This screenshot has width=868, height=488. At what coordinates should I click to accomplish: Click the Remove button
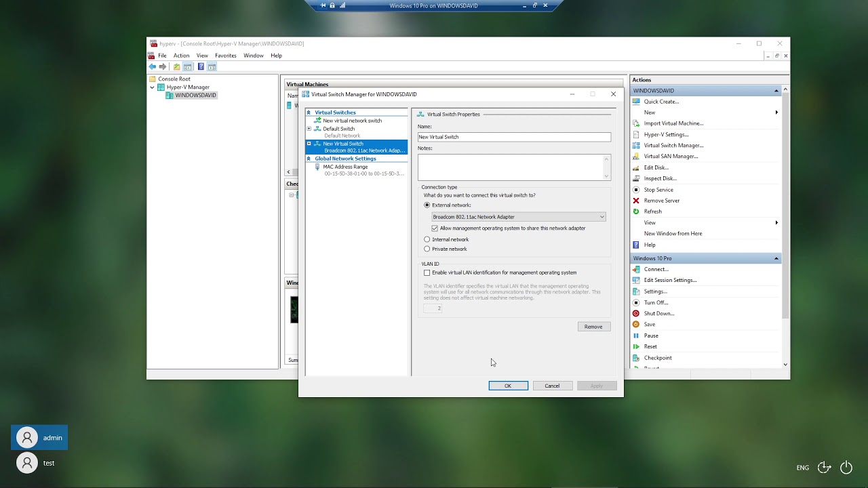click(593, 327)
